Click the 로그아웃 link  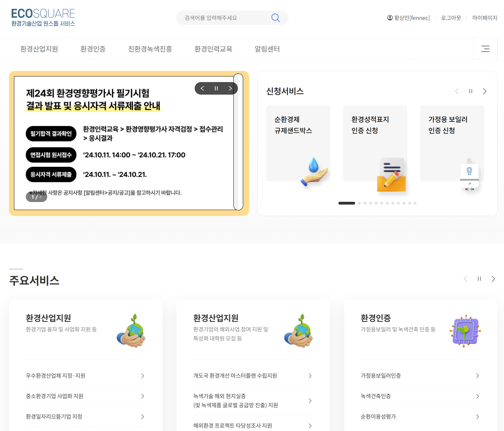point(451,18)
